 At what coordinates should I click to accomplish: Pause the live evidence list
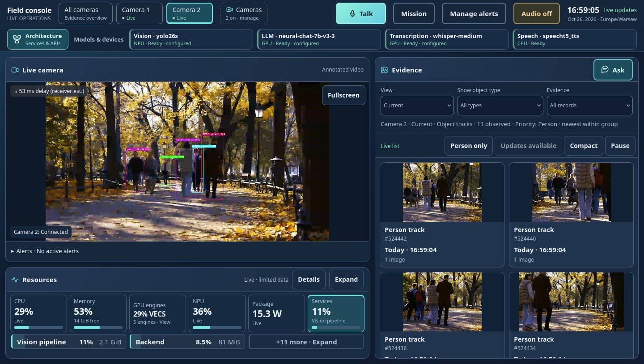coord(620,146)
